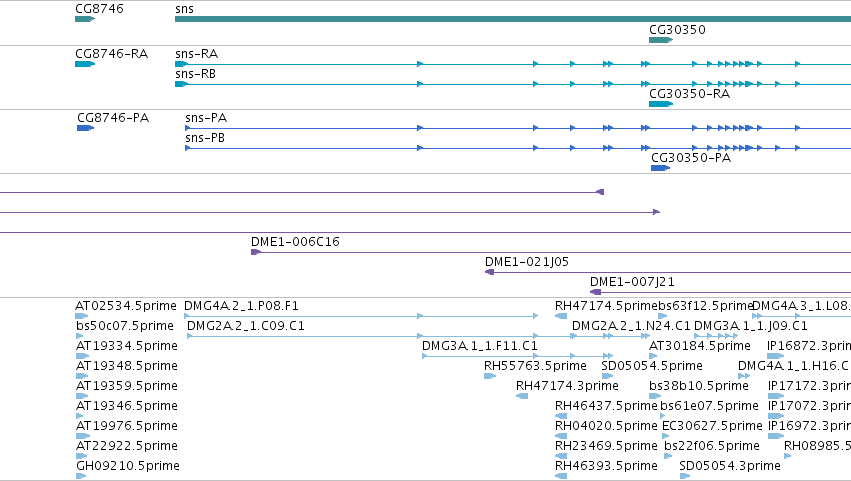Select the CG30350 gene arrow
This screenshot has height=481, width=851.
click(x=661, y=40)
